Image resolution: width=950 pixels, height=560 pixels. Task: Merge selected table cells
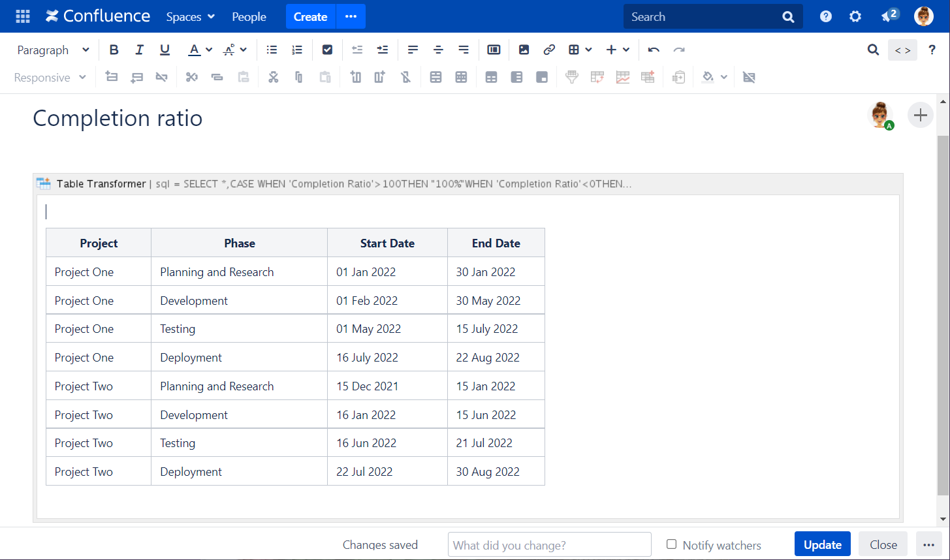coord(435,77)
